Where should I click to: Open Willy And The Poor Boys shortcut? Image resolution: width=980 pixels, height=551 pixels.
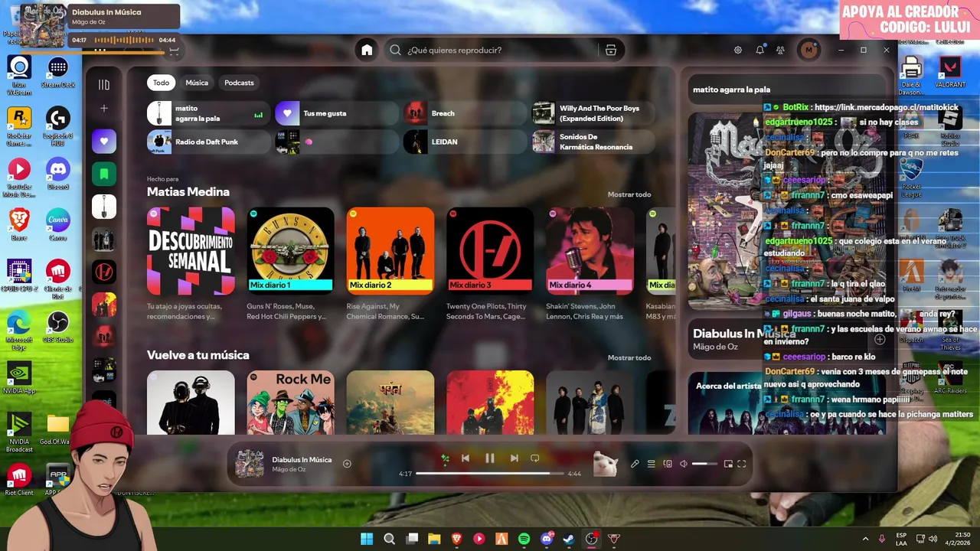click(x=593, y=113)
